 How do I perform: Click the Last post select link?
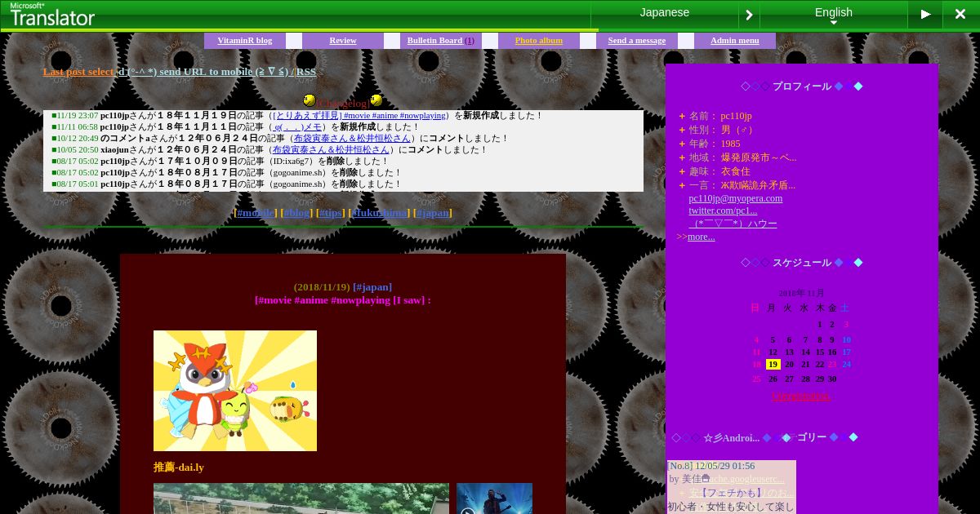tap(78, 72)
